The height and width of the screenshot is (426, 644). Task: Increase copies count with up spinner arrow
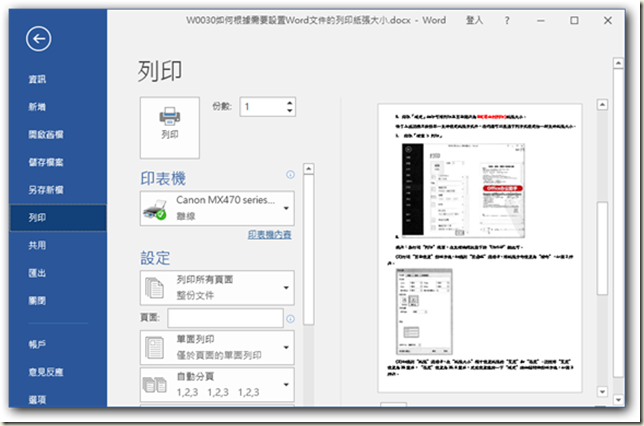coord(290,103)
